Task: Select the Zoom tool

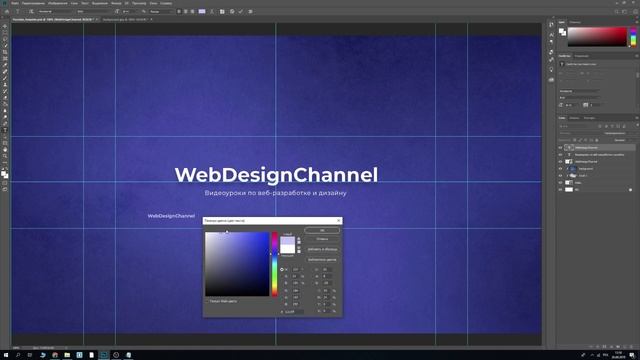Action: [x=5, y=156]
